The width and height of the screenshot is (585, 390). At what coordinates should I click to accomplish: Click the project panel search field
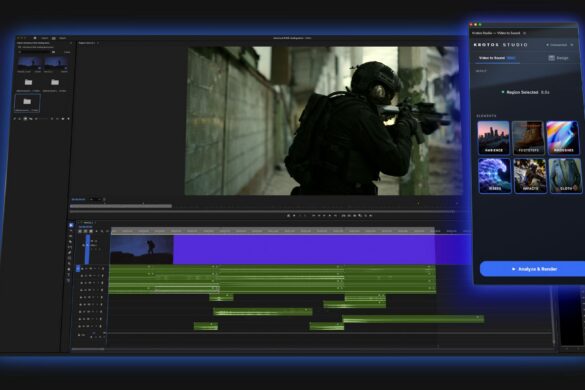(x=36, y=52)
